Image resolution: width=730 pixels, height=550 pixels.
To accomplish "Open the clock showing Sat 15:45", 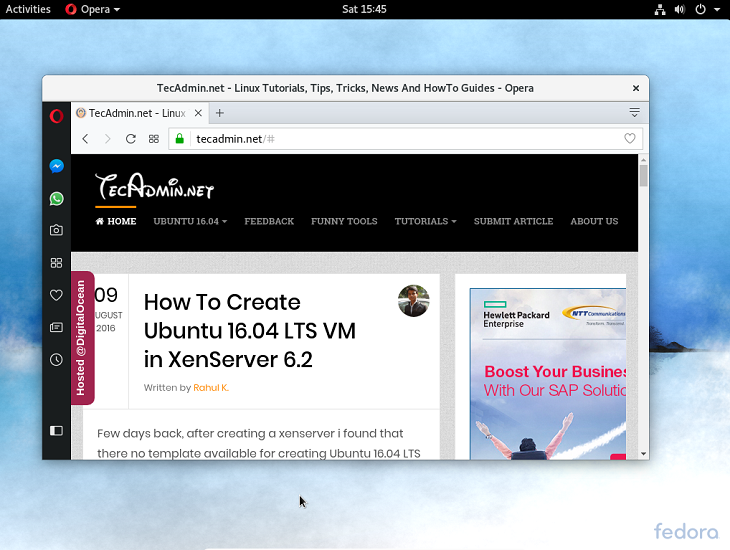I will click(364, 9).
